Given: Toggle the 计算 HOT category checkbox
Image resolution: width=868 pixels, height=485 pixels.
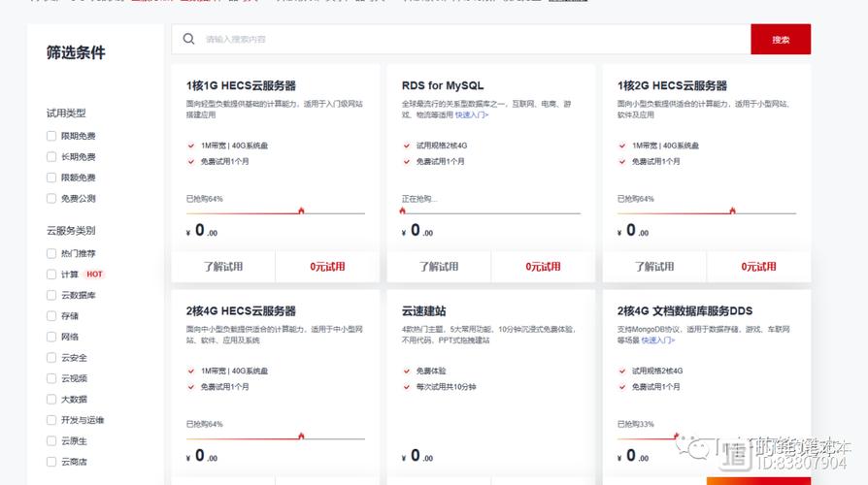Looking at the screenshot, I should [51, 275].
